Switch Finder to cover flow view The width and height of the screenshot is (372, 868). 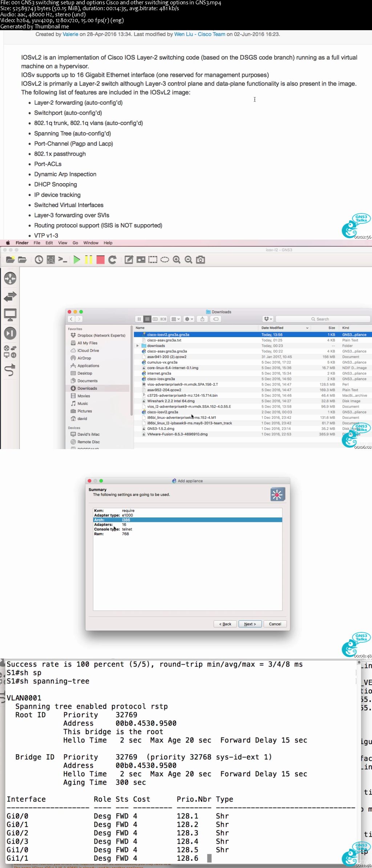click(163, 319)
